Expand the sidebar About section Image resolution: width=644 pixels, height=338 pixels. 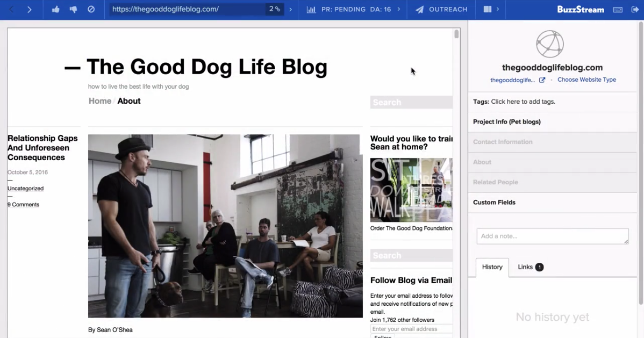tap(553, 162)
